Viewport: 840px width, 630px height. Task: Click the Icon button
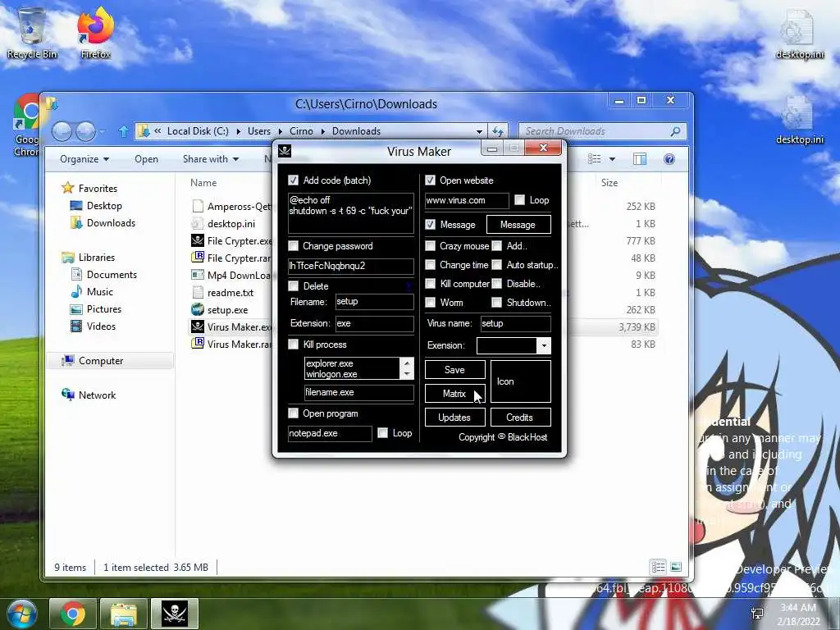coord(520,381)
